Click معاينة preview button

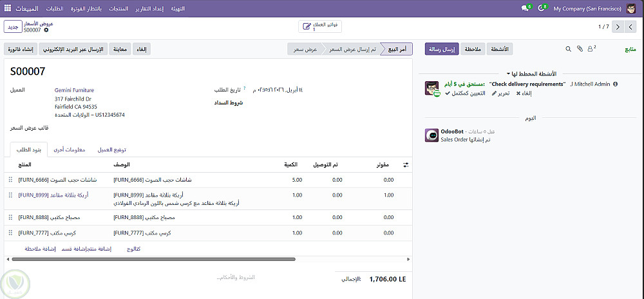(120, 49)
